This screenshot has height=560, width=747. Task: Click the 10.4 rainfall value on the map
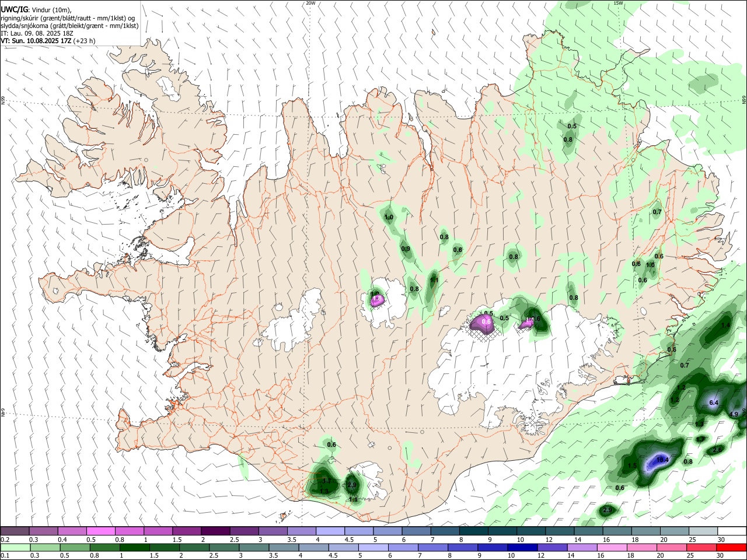[662, 460]
